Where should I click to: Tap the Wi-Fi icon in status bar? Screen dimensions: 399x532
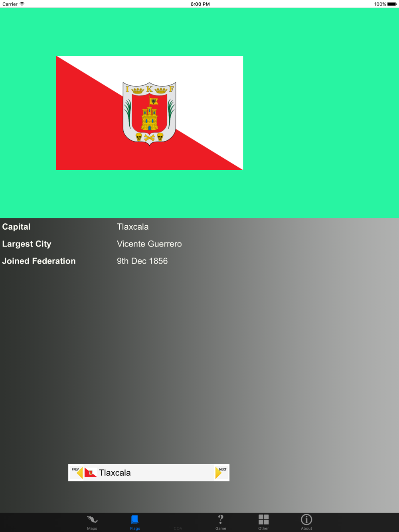tap(22, 4)
